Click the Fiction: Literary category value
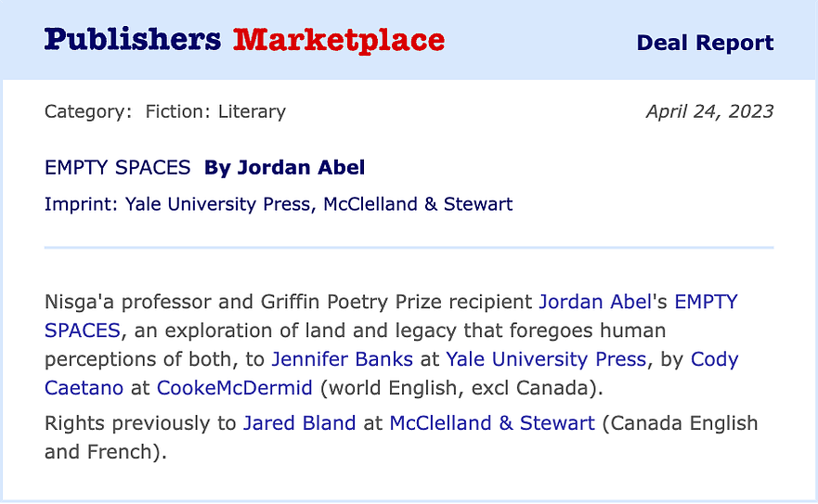 [x=215, y=111]
